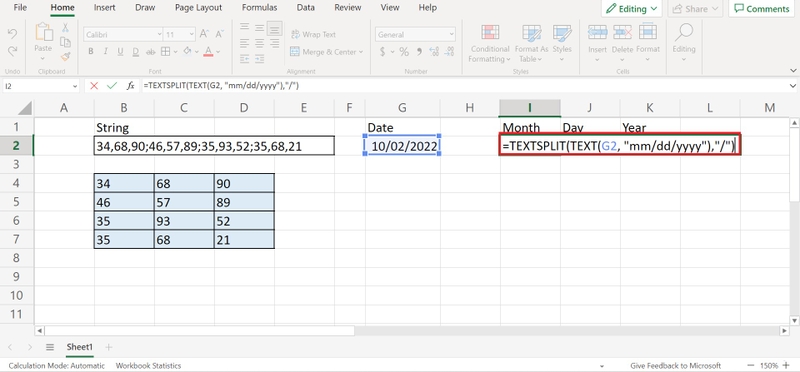This screenshot has height=372, width=800.
Task: Toggle Underline formatting
Action: point(120,52)
